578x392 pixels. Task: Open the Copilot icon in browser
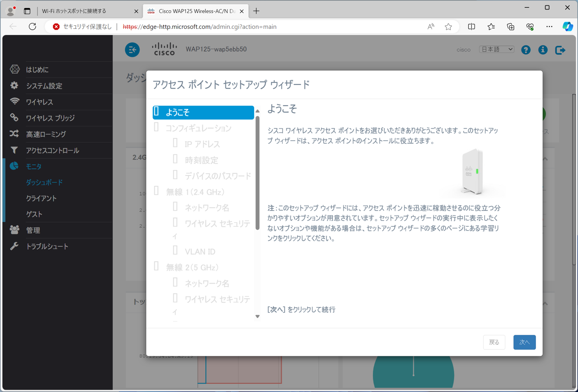568,27
